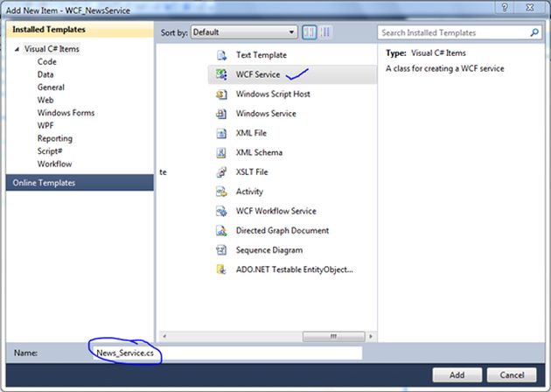Click the search magnifier icon
Screen dimensions: 551x392
point(534,32)
